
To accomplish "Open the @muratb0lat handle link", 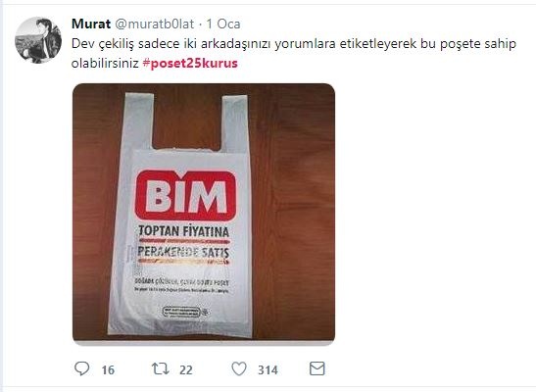I will pos(154,24).
